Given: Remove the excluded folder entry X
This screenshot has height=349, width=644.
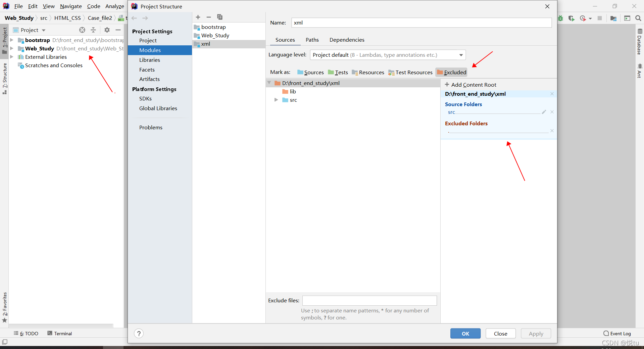Looking at the screenshot, I should pos(552,131).
